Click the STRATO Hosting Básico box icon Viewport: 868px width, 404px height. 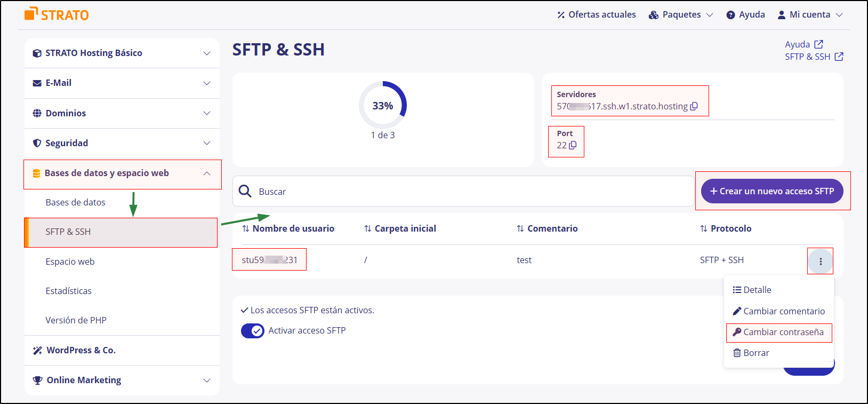37,53
